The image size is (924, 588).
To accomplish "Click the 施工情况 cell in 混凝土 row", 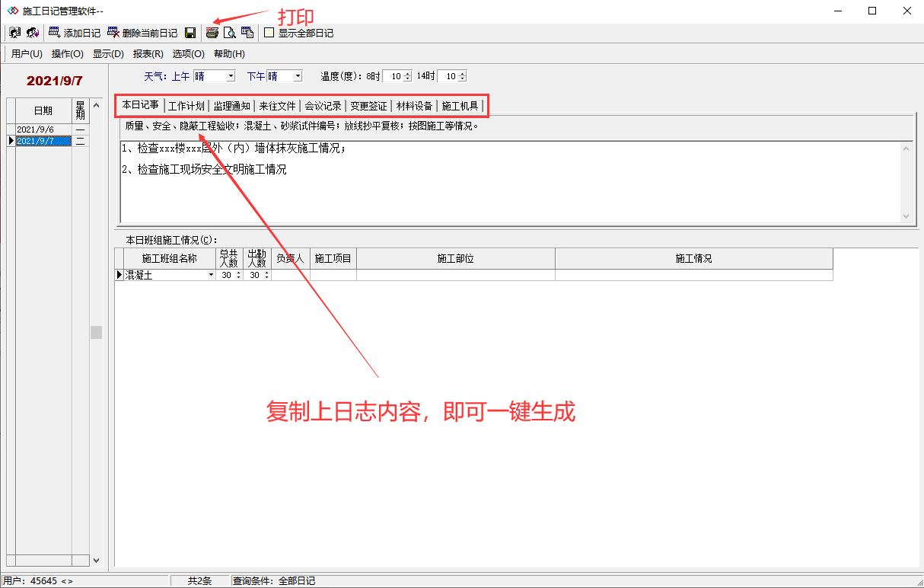I will [x=694, y=275].
